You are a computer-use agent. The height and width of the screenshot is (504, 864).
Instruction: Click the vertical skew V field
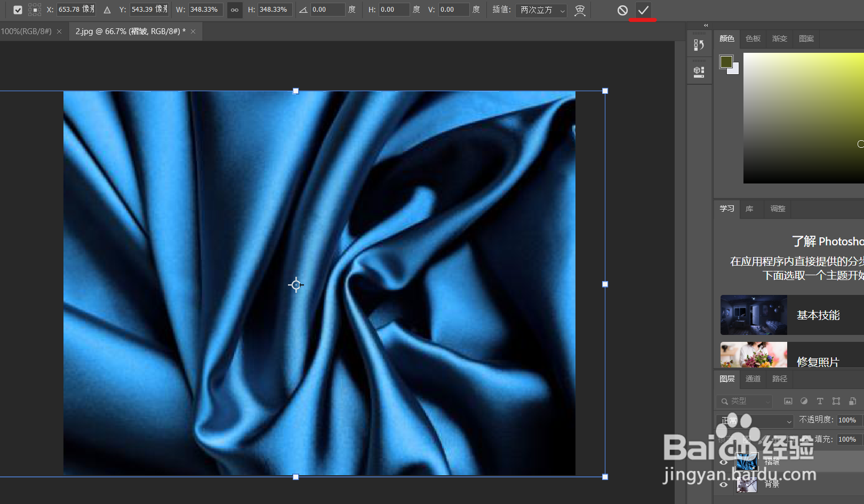tap(454, 10)
